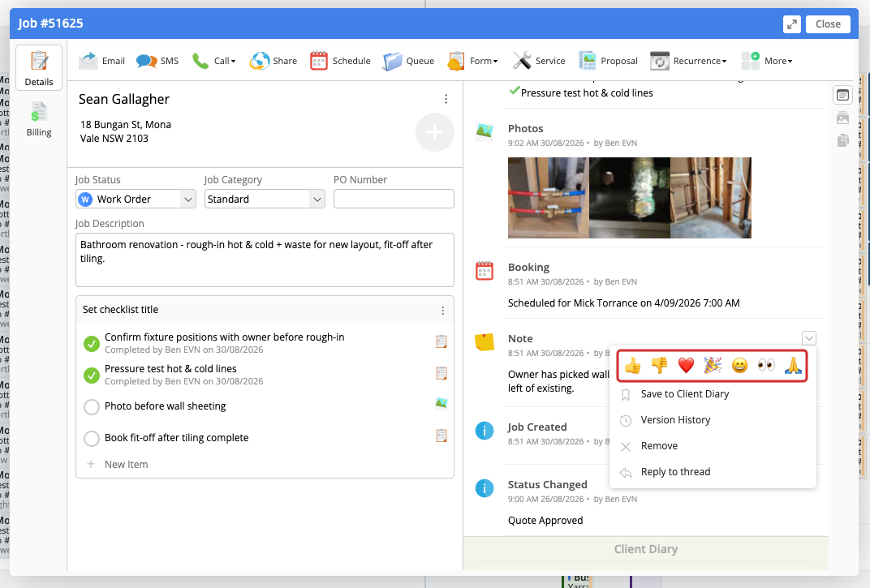Focus the PO Number field
This screenshot has height=588, width=870.
394,200
